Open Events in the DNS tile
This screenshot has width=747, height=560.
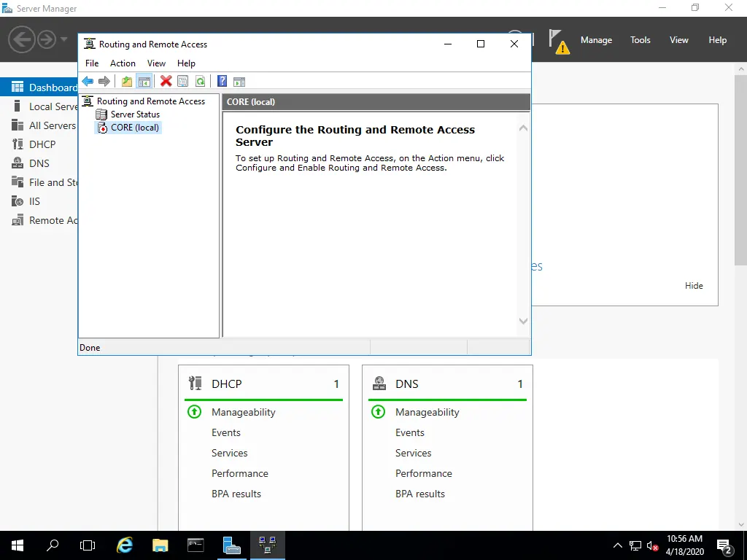(x=410, y=432)
